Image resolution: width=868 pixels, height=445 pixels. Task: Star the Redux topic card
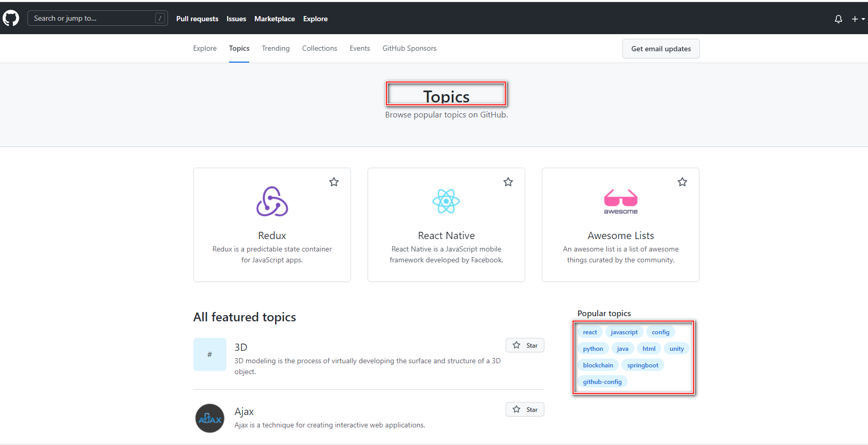point(334,182)
